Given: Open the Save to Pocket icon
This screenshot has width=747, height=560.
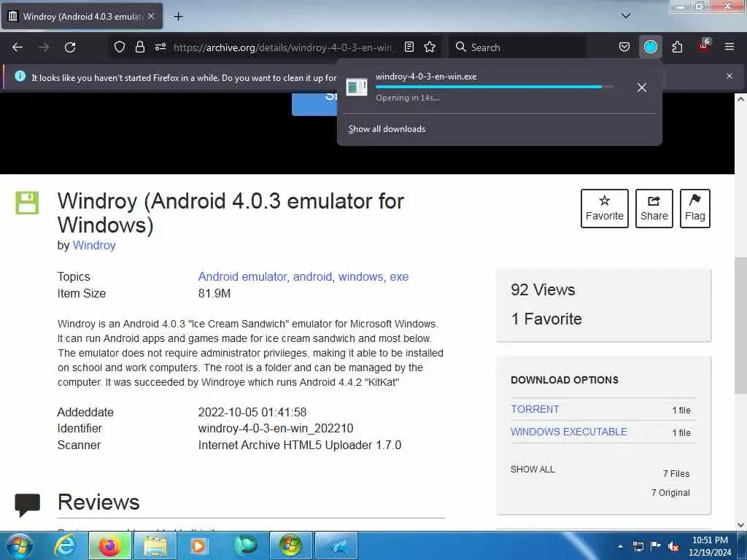Looking at the screenshot, I should (x=624, y=47).
